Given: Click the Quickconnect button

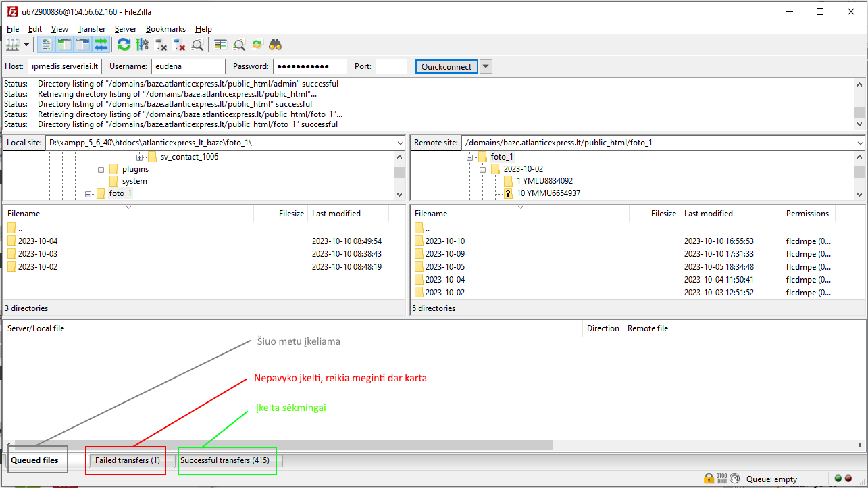Looking at the screenshot, I should point(446,66).
